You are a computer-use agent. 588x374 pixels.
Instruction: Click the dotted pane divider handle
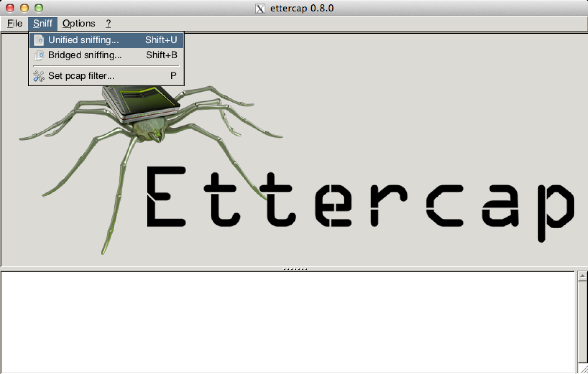click(x=295, y=269)
